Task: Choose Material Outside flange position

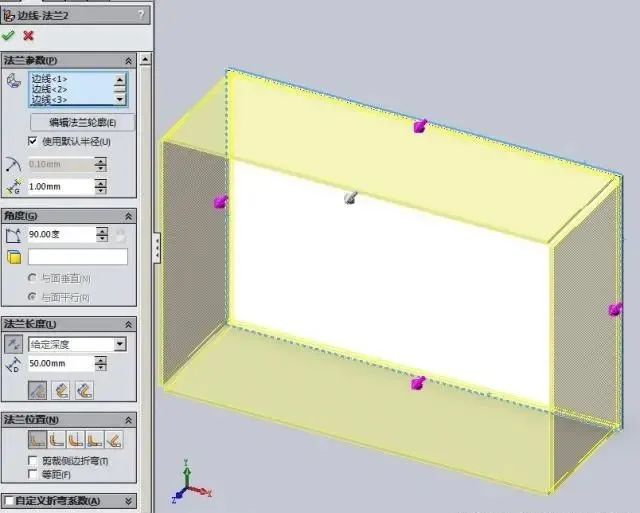Action: click(57, 440)
